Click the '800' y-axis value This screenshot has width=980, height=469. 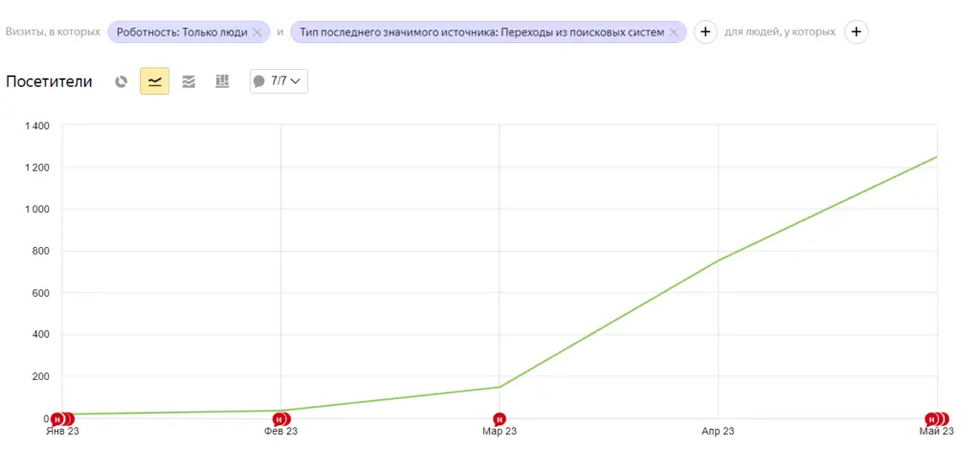(x=42, y=252)
